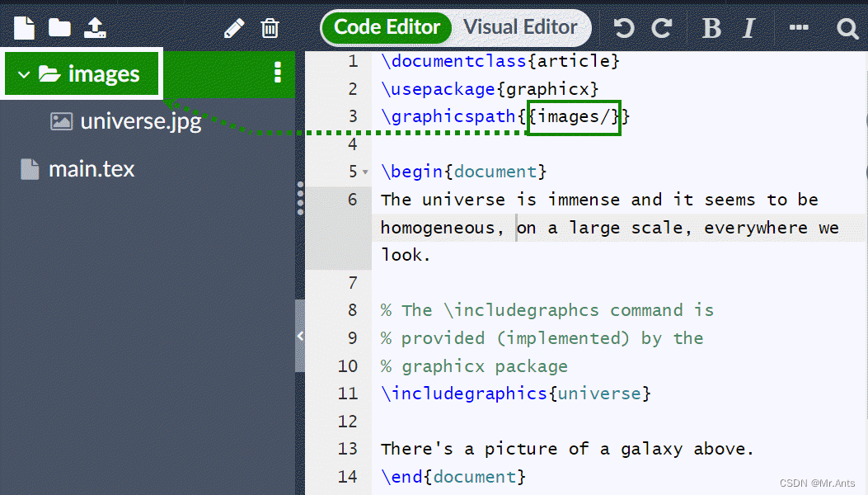Select the Code Editor tab

pos(386,27)
